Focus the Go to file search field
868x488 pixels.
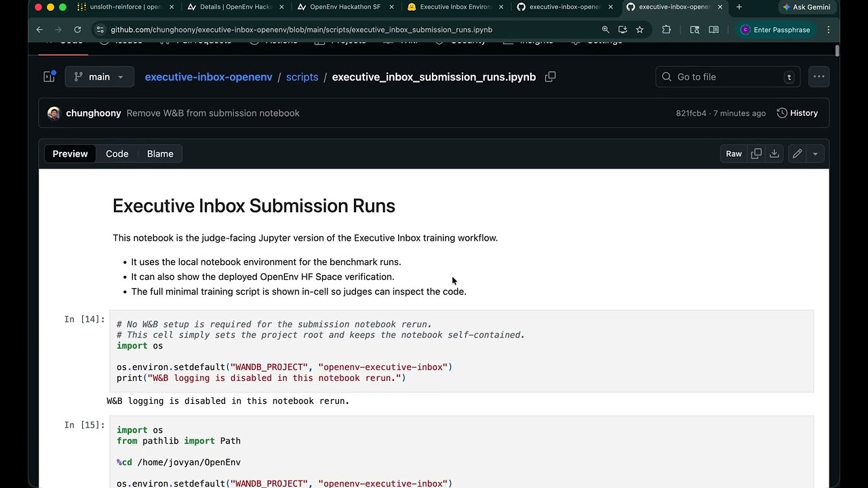(x=728, y=77)
